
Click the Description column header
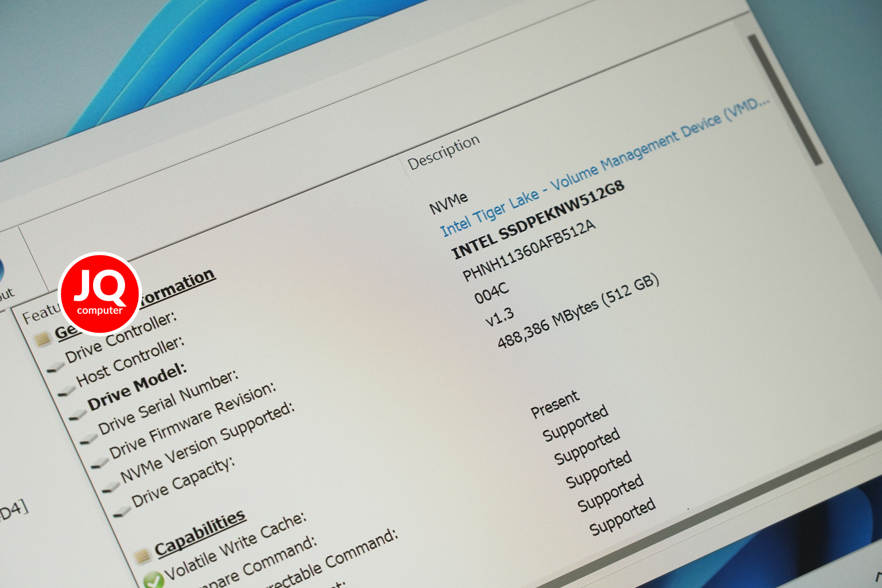[443, 152]
